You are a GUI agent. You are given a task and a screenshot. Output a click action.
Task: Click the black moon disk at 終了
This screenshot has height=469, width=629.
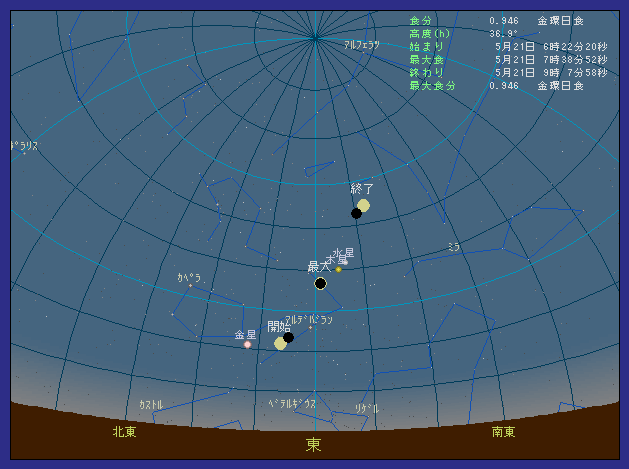(356, 213)
